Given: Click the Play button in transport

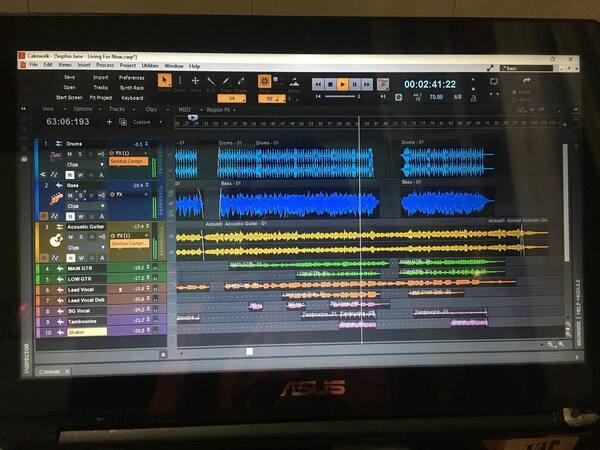Looking at the screenshot, I should coord(342,85).
